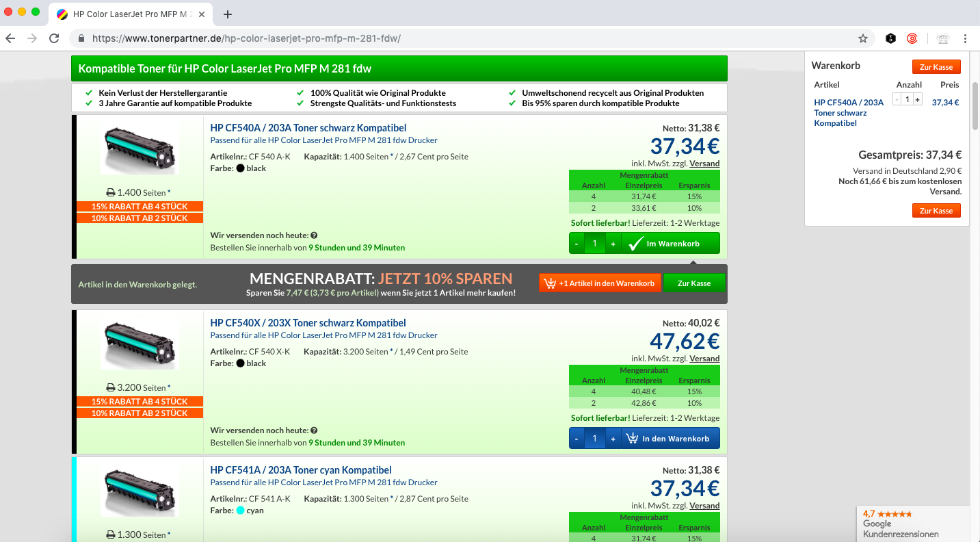This screenshot has width=980, height=542.
Task: Increase cart item quantity in Warenkorb
Action: (918, 99)
